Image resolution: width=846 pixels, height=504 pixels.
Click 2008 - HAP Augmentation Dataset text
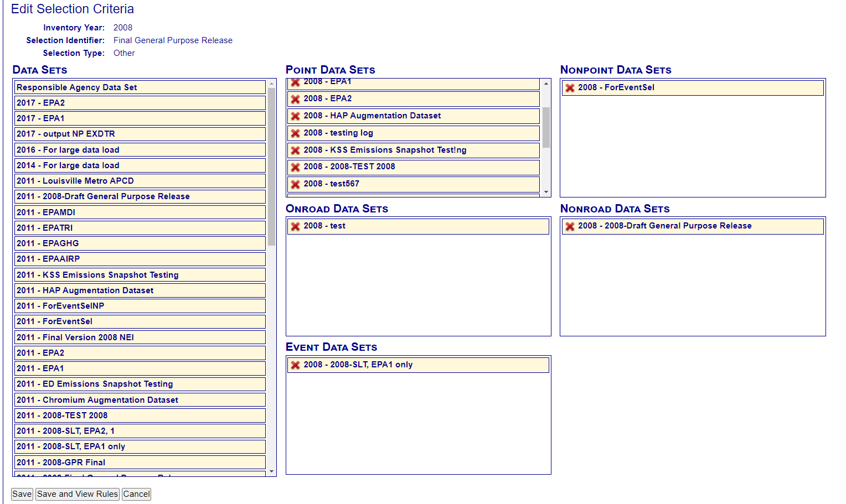point(372,116)
